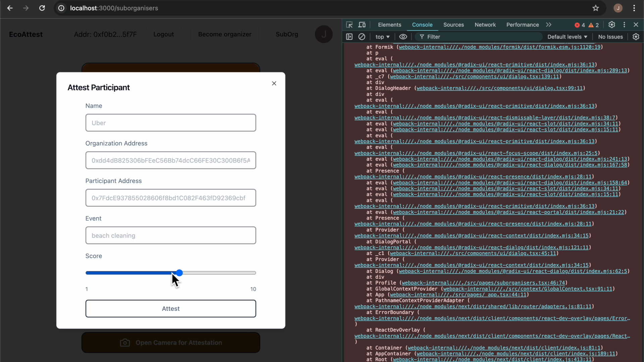Bookmark this page with the star icon

[596, 8]
